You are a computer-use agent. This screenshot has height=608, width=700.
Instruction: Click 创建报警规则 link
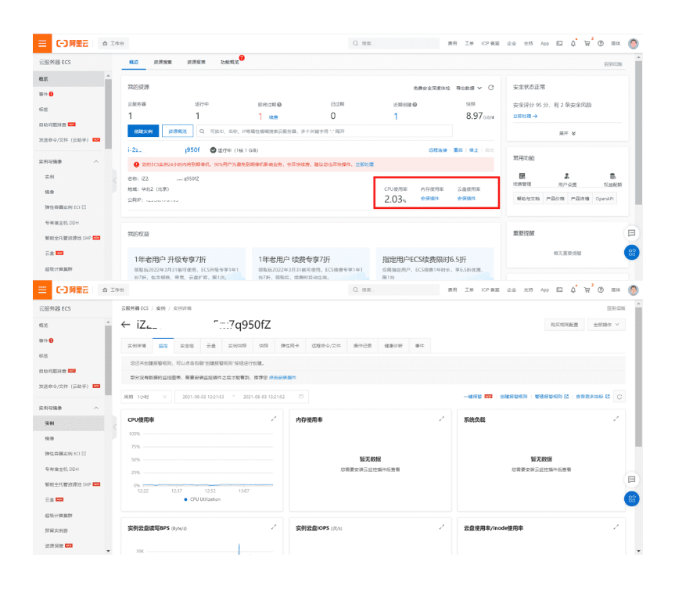coord(513,397)
